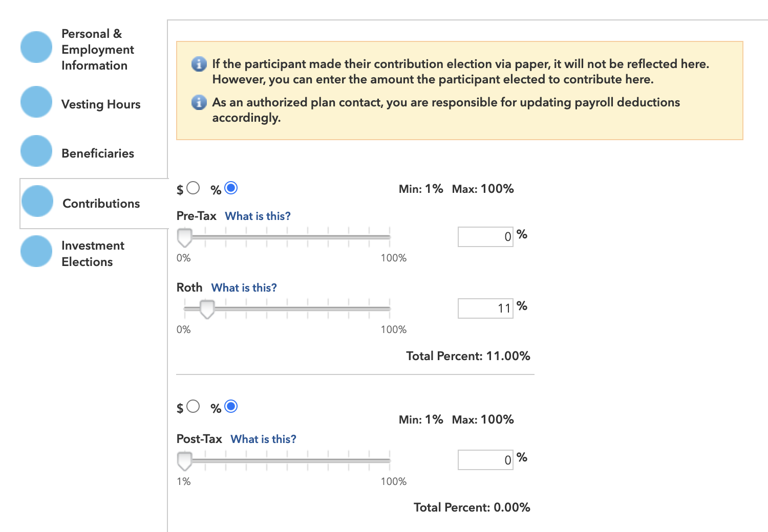Switch to the Investment Elections tab

93,253
